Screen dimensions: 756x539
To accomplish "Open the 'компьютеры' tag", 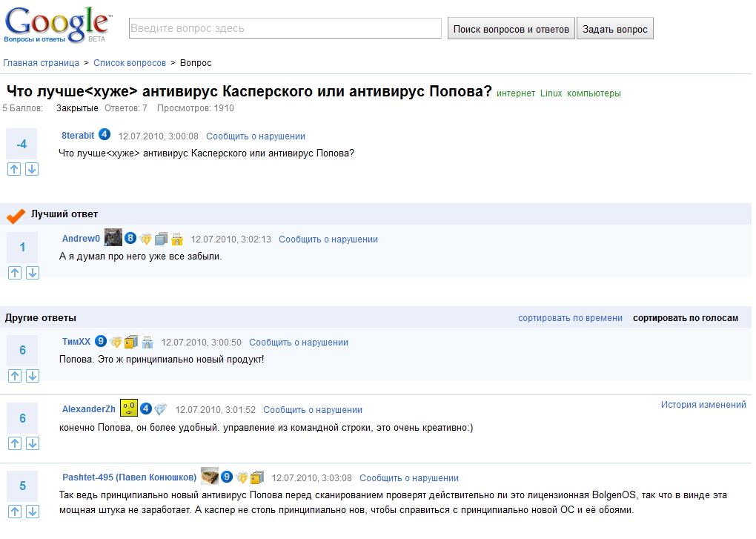I will [x=594, y=93].
